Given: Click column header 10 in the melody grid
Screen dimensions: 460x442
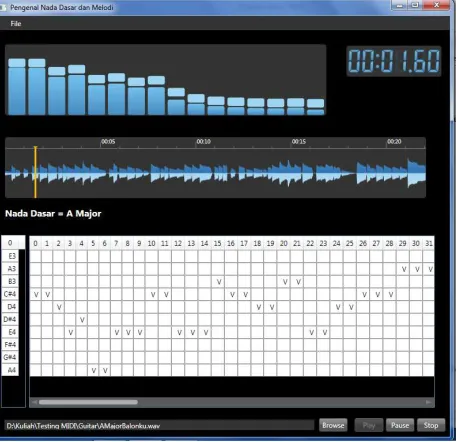Looking at the screenshot, I should click(x=152, y=243).
